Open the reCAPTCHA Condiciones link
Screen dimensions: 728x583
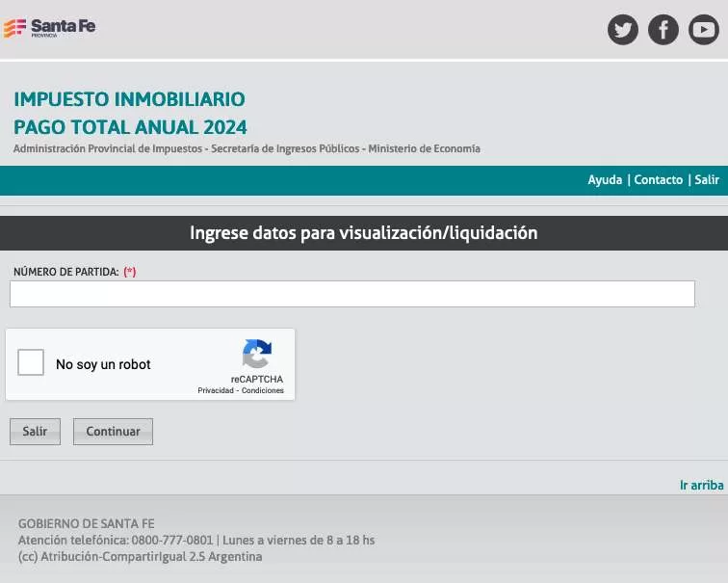pyautogui.click(x=262, y=390)
